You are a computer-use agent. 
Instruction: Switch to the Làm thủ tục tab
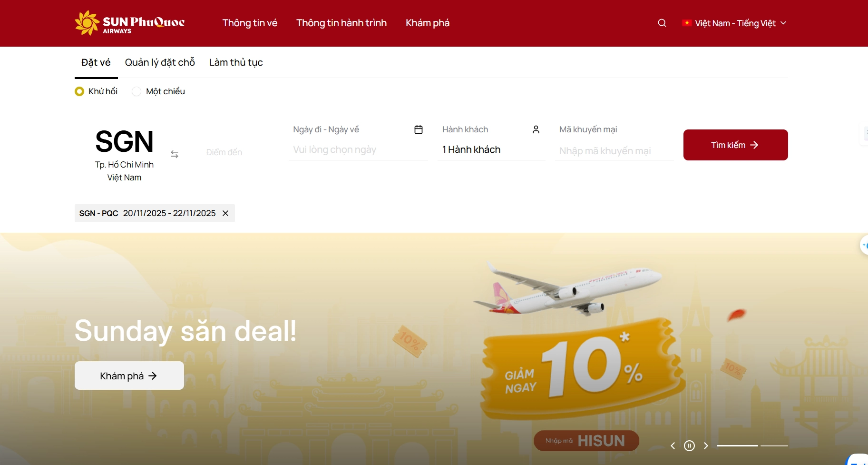click(x=236, y=62)
